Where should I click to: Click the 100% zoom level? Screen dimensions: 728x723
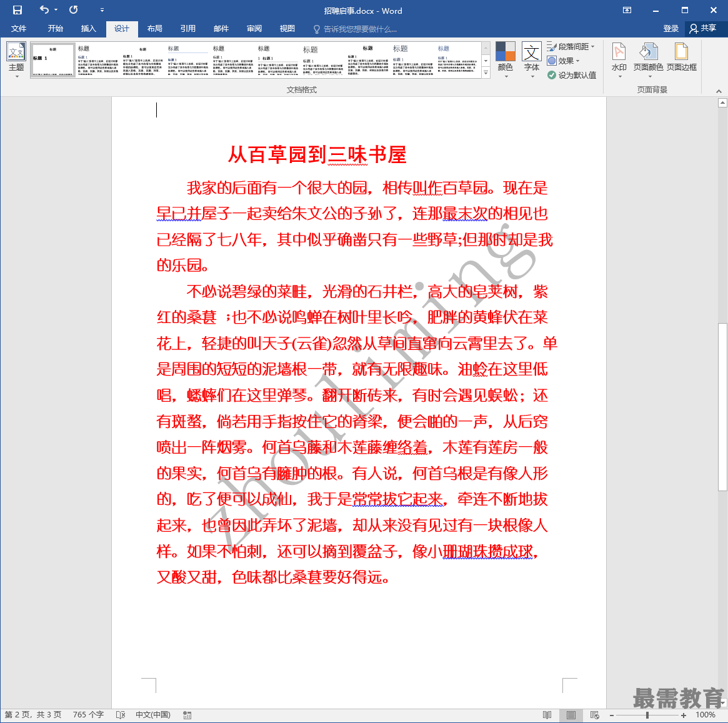coord(706,715)
